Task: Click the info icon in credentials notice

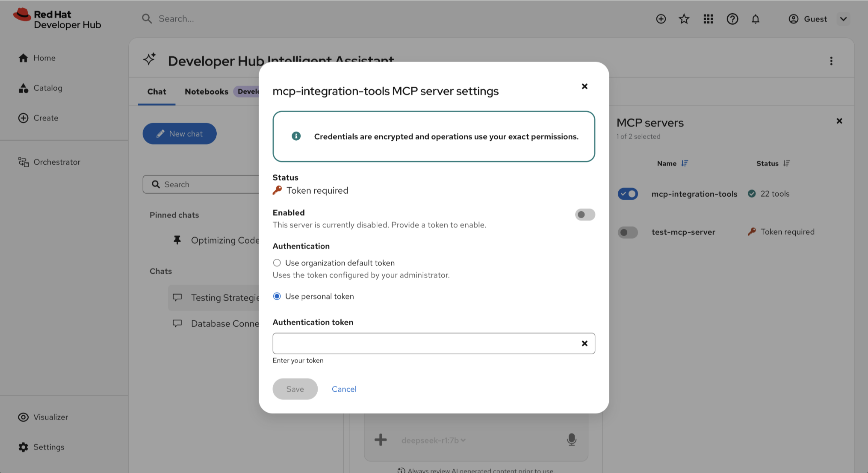Action: tap(296, 136)
